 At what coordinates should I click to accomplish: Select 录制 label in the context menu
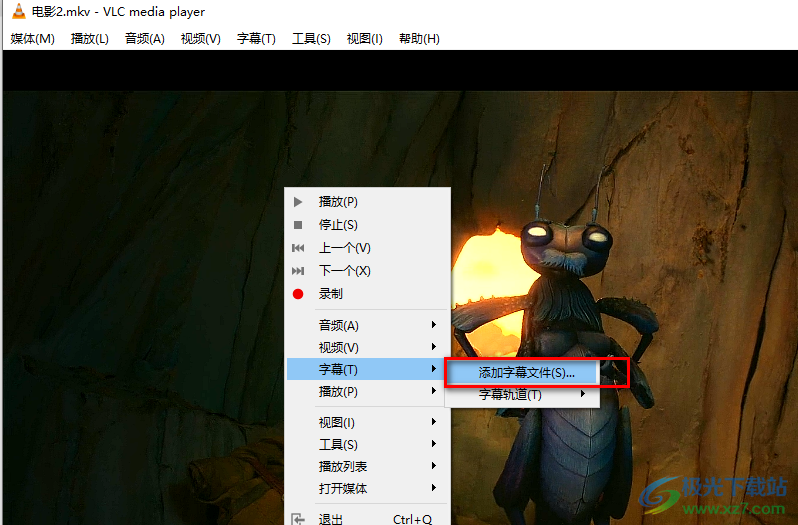click(331, 294)
